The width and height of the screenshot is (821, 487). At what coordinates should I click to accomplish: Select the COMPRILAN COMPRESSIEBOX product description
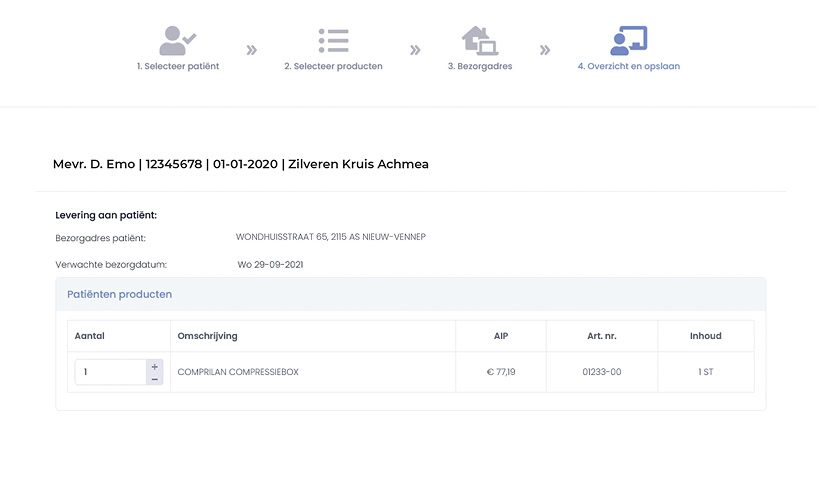click(238, 372)
